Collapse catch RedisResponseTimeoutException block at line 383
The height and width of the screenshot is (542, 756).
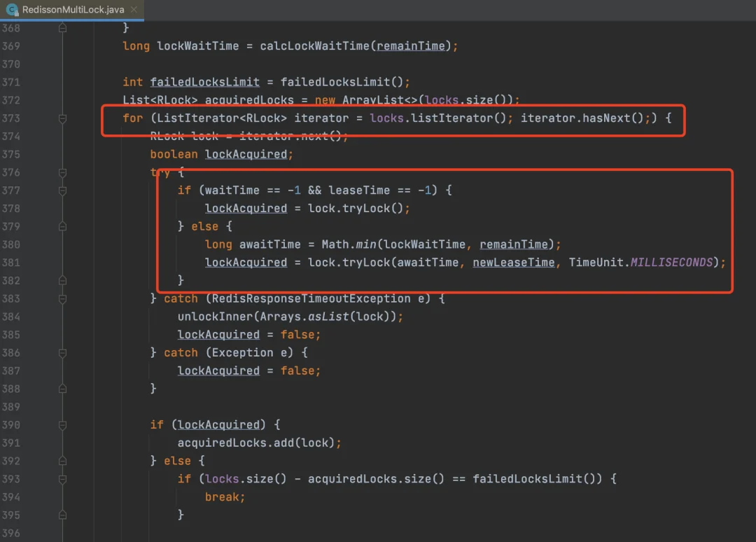pos(63,298)
